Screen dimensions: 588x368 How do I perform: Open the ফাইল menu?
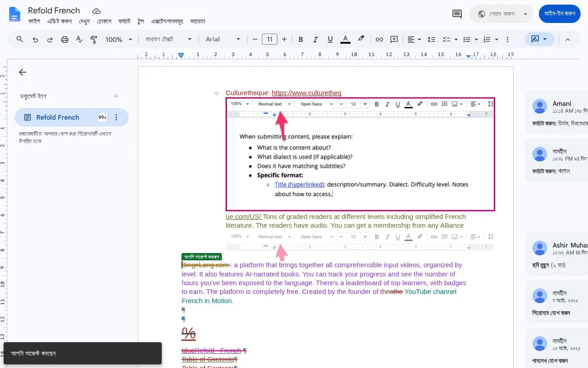pyautogui.click(x=34, y=21)
